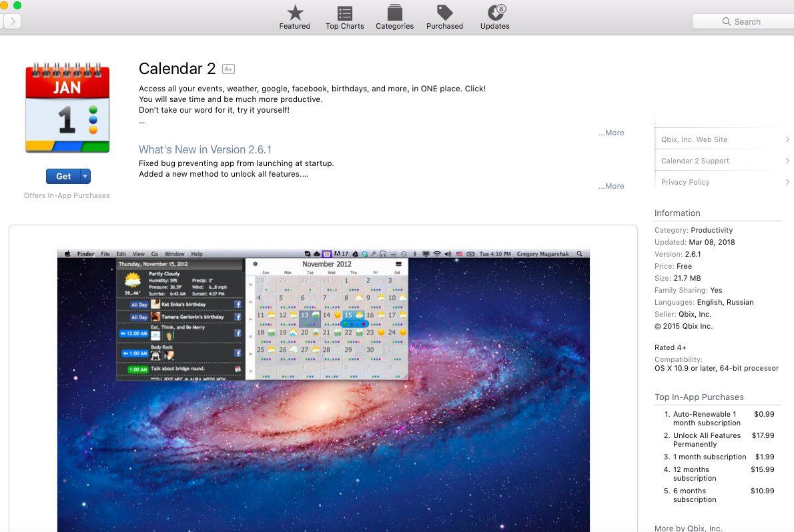Open the dropdown arrow beside Get
Image resolution: width=794 pixels, height=532 pixels.
click(x=85, y=176)
